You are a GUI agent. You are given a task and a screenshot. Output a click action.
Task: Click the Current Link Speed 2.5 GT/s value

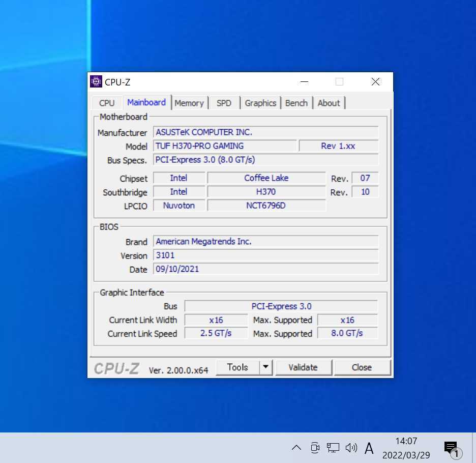[x=216, y=333]
